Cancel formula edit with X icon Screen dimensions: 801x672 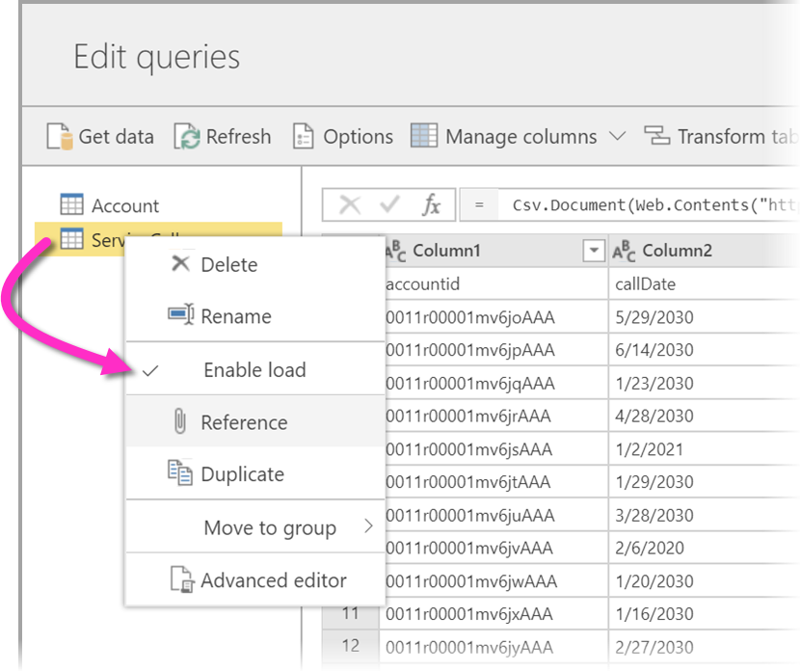(350, 204)
